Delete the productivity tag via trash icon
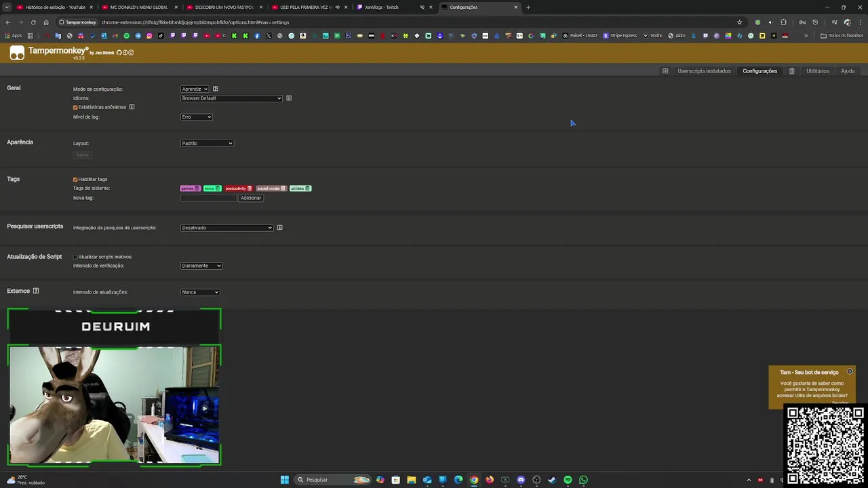This screenshot has height=488, width=868. (250, 188)
